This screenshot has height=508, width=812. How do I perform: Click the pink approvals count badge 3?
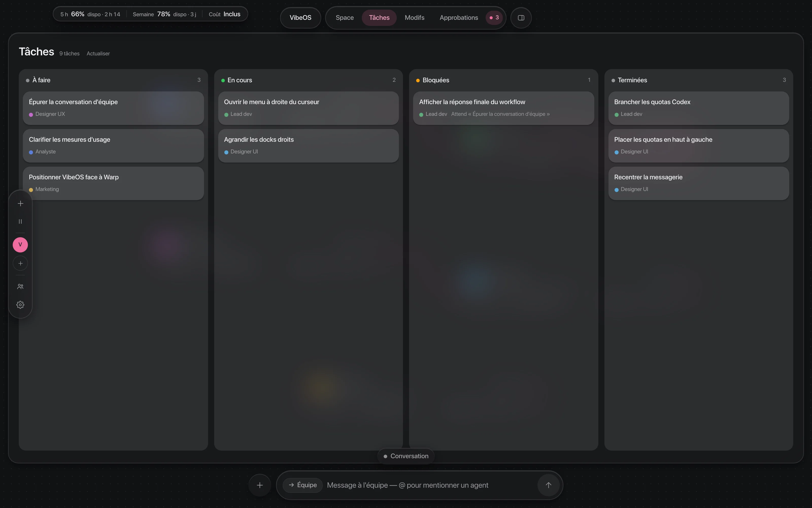[494, 18]
